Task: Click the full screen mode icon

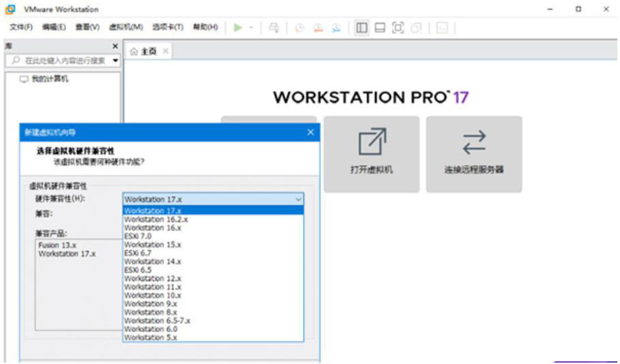Action: pyautogui.click(x=398, y=28)
